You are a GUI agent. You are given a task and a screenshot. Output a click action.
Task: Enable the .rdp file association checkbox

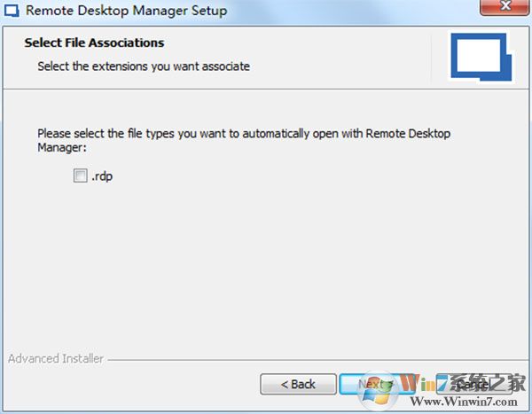tap(81, 176)
